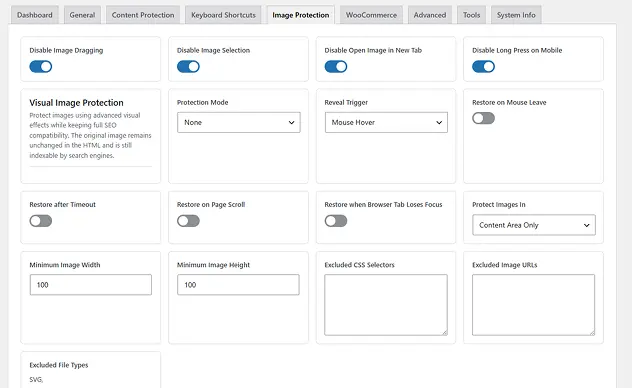The image size is (632, 388).
Task: Click the 'SVG,' text under Excluded File Types
Action: tap(36, 380)
